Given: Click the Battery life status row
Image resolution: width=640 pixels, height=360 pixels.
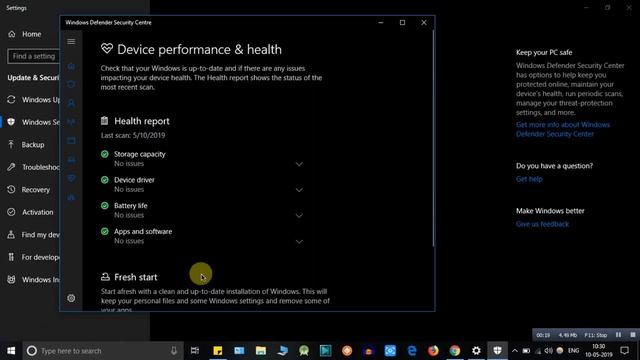Looking at the screenshot, I should (203, 210).
